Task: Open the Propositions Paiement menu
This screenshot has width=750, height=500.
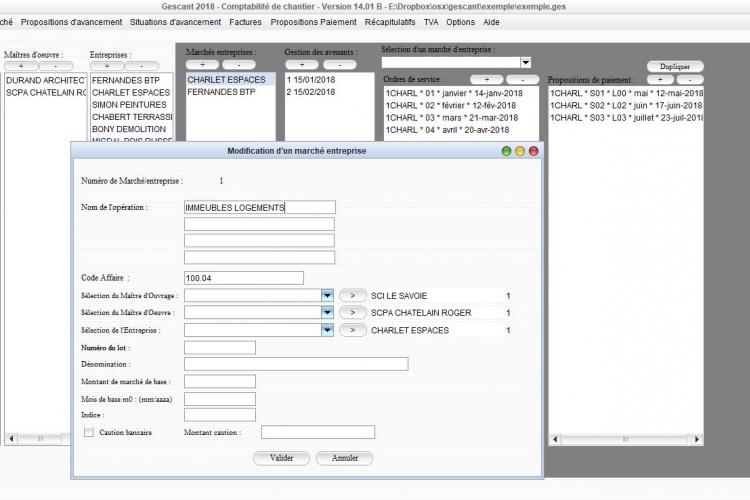Action: pos(313,22)
